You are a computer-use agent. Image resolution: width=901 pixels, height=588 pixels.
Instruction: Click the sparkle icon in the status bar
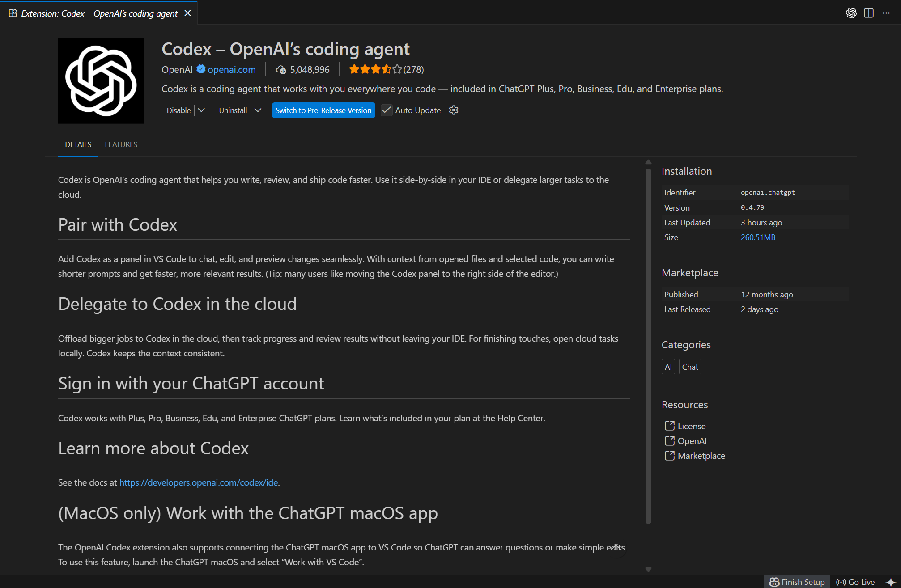click(890, 582)
